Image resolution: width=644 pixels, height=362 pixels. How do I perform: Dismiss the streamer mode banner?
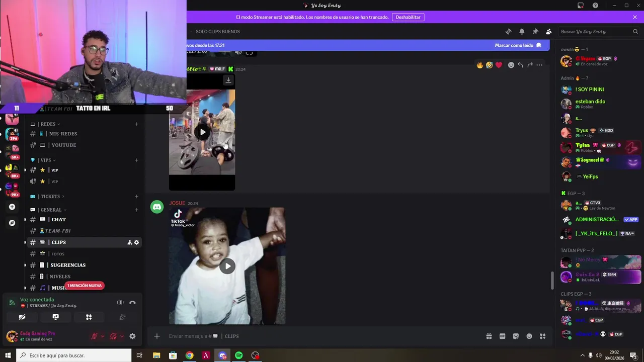pos(635,17)
